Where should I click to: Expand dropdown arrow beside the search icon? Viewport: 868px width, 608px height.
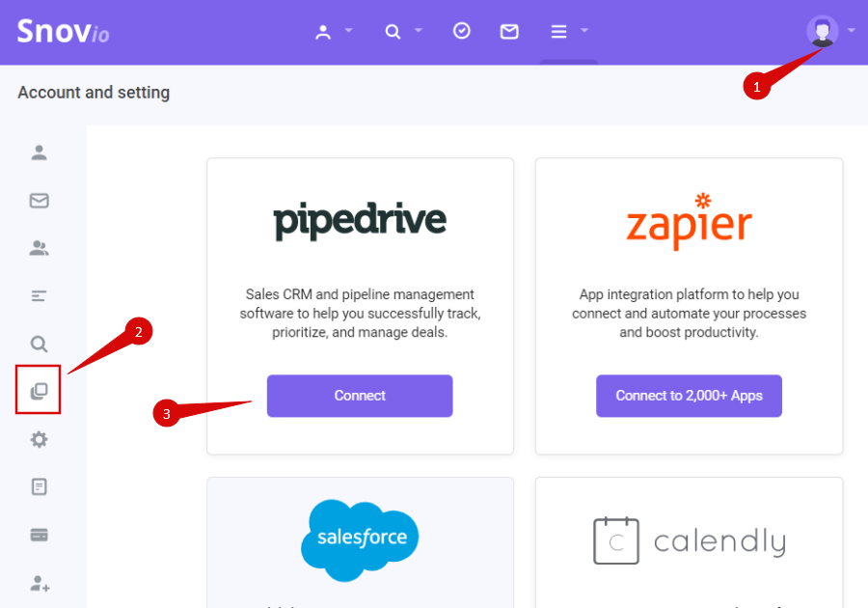click(x=419, y=30)
